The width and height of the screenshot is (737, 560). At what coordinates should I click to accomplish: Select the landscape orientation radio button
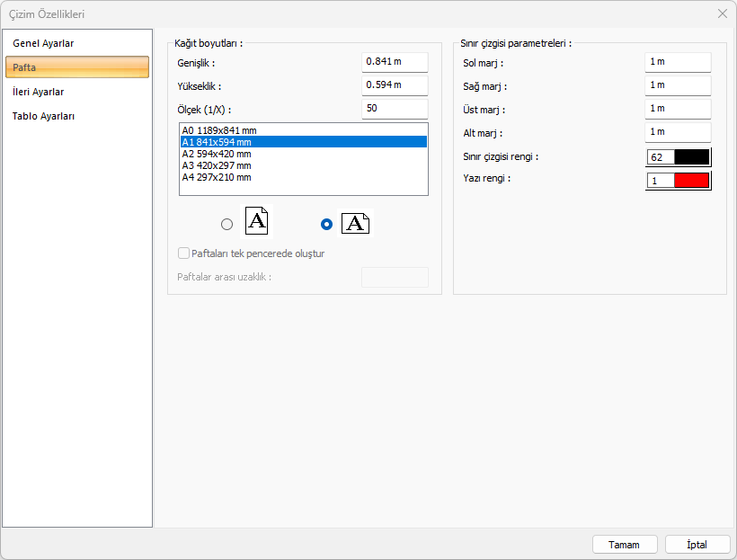[327, 224]
